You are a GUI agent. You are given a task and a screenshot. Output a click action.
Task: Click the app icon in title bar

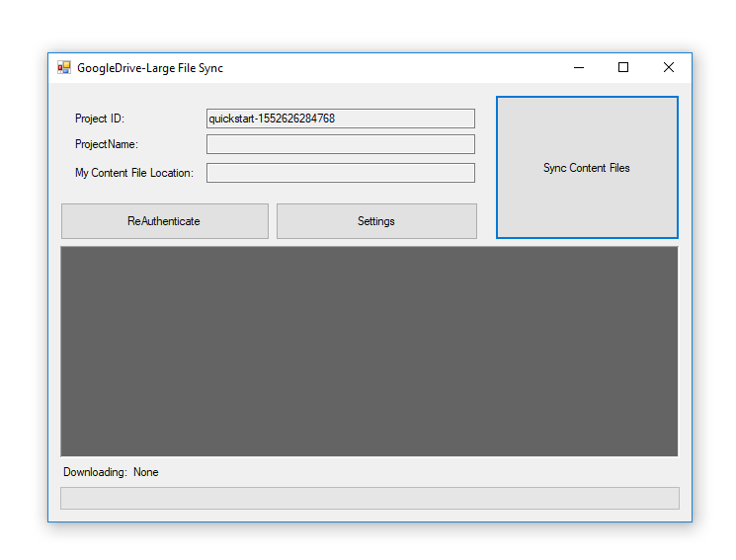64,67
